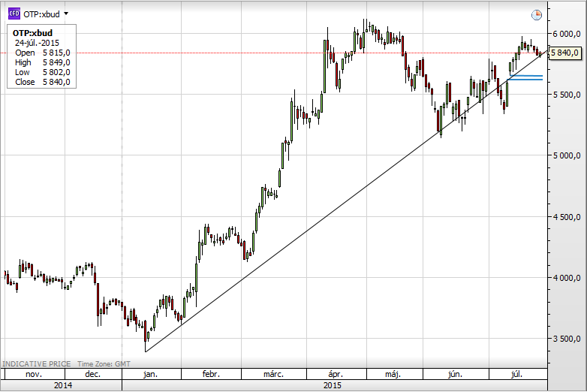Click the 2015 year label on time axis
The height and width of the screenshot is (392, 587).
(x=333, y=385)
